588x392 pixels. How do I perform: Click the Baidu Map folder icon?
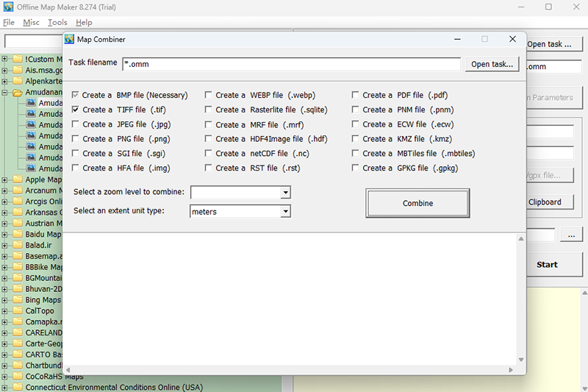coord(17,235)
